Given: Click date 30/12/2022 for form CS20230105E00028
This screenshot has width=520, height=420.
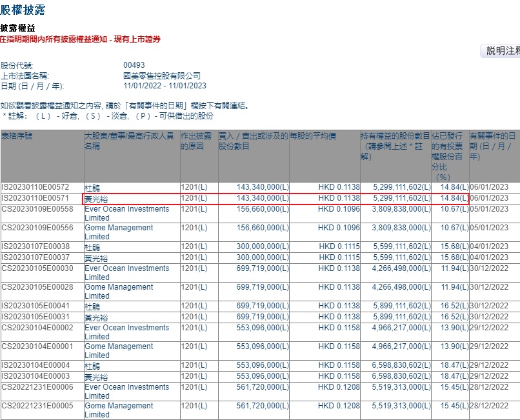Looking at the screenshot, I should click(490, 287).
